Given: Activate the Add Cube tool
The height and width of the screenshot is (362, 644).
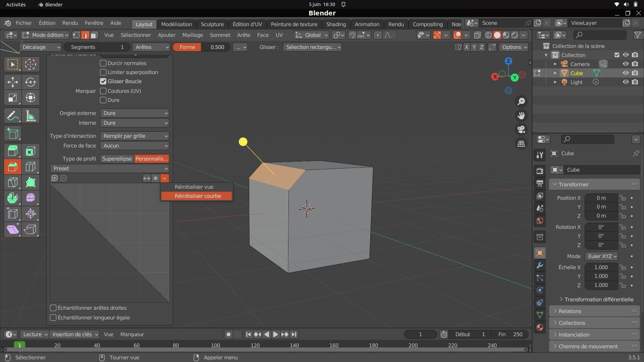Looking at the screenshot, I should click(12, 133).
